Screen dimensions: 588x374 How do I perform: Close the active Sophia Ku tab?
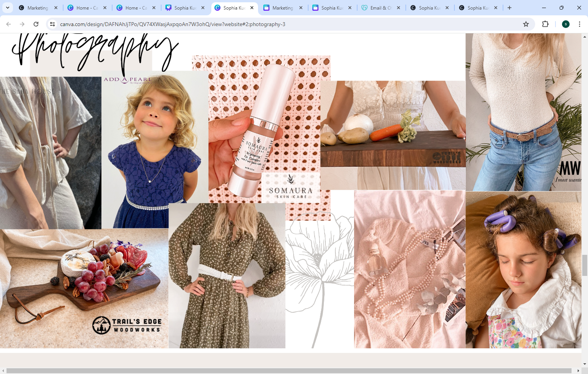[252, 8]
